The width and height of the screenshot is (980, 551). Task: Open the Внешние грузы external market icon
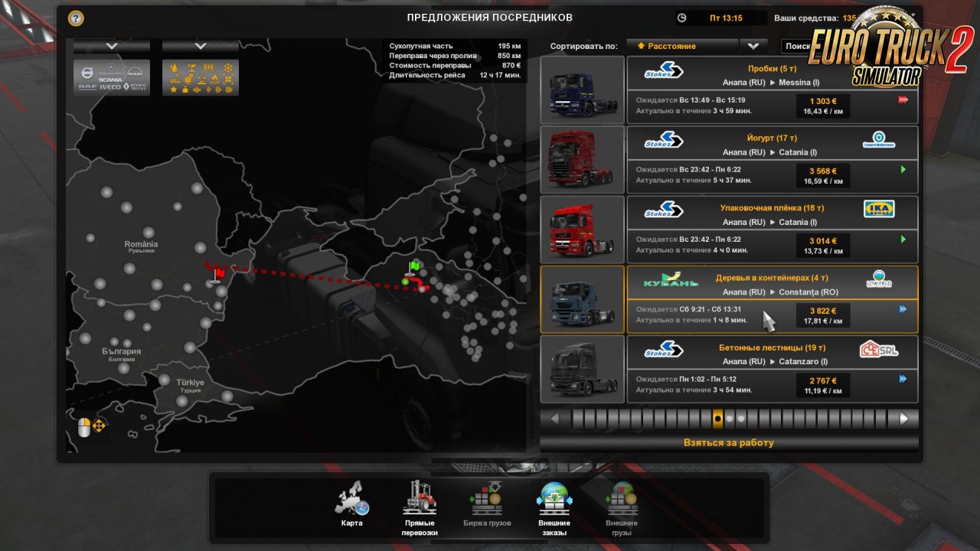[621, 497]
